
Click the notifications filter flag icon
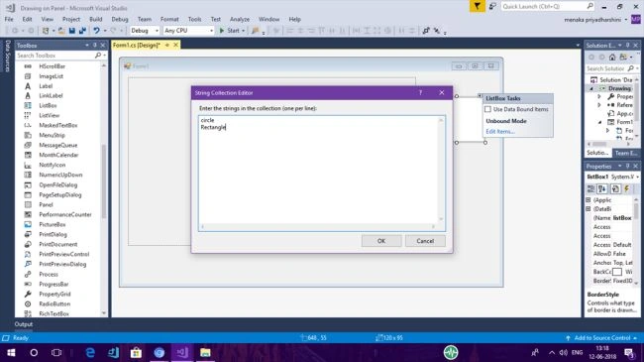[x=477, y=6]
